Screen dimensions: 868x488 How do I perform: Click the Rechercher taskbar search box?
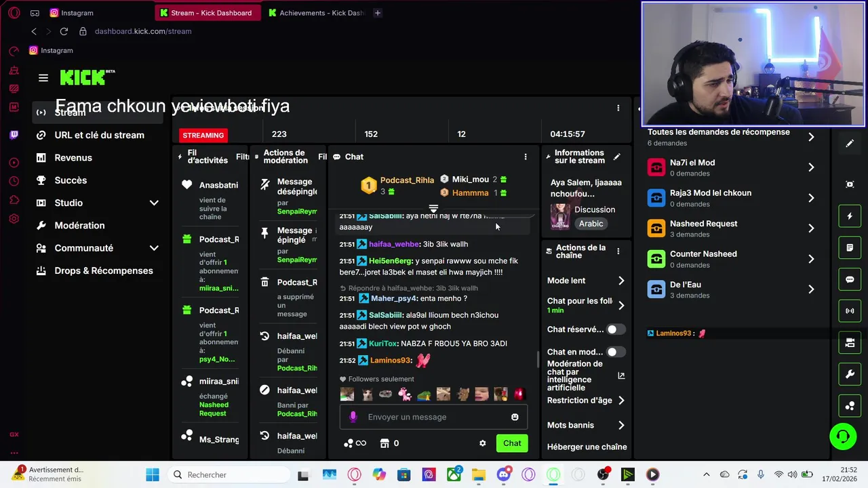[x=229, y=474]
